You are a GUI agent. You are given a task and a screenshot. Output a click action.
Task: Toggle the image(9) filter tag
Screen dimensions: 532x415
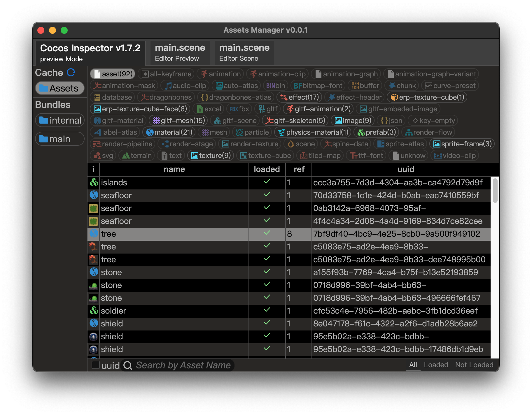pyautogui.click(x=353, y=121)
